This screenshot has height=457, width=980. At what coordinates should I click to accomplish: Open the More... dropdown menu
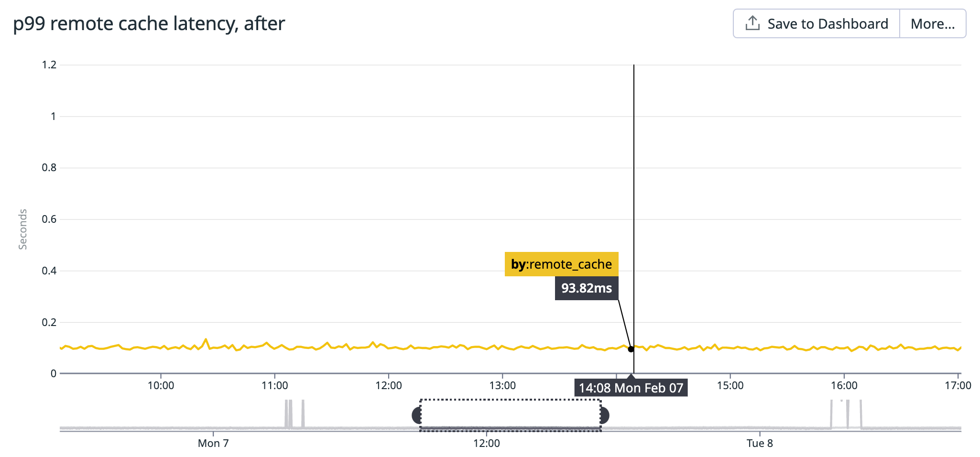click(x=932, y=23)
